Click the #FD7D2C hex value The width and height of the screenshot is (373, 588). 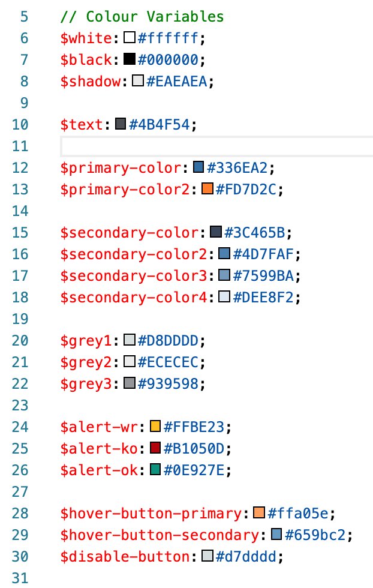pyautogui.click(x=246, y=190)
